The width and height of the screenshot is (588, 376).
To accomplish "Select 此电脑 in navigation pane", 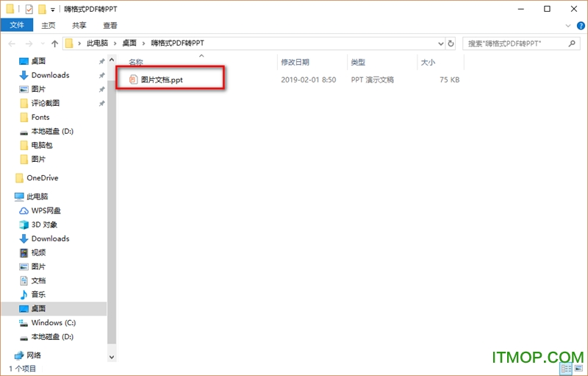I will click(x=37, y=196).
